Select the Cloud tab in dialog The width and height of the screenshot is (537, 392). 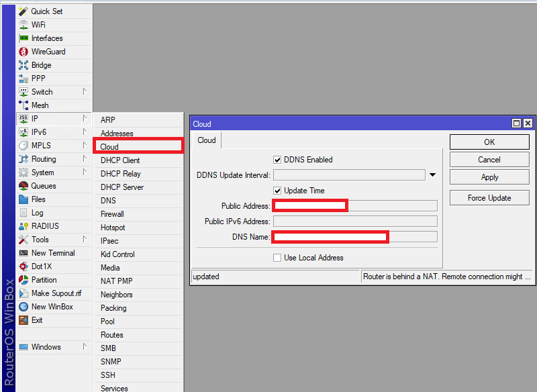(x=207, y=140)
